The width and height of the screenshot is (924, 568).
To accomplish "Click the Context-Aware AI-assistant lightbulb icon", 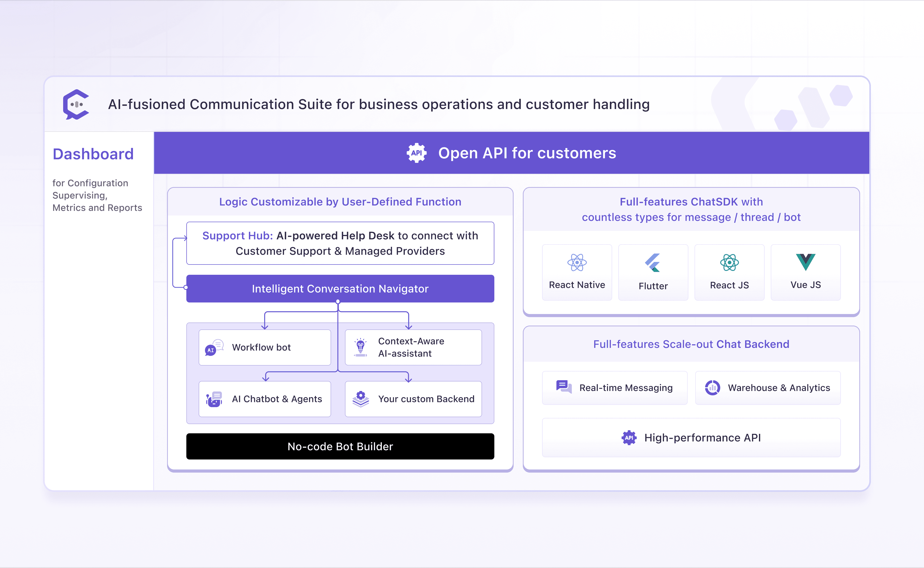I will point(360,347).
